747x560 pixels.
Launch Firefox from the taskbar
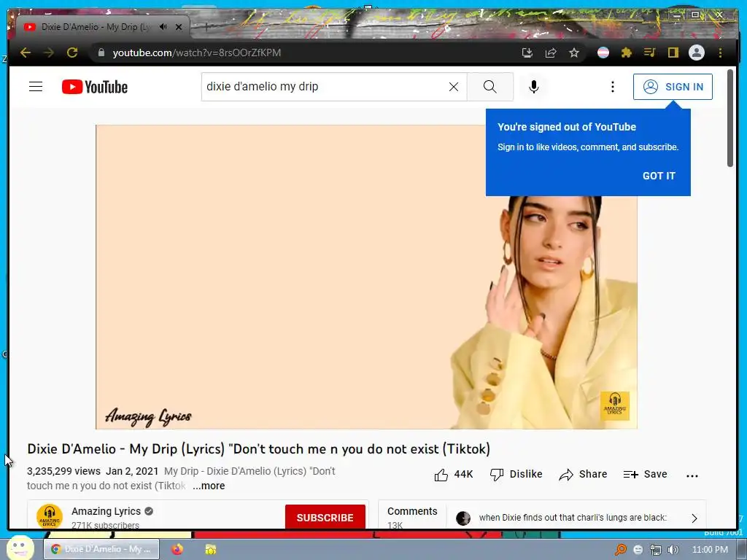click(177, 550)
